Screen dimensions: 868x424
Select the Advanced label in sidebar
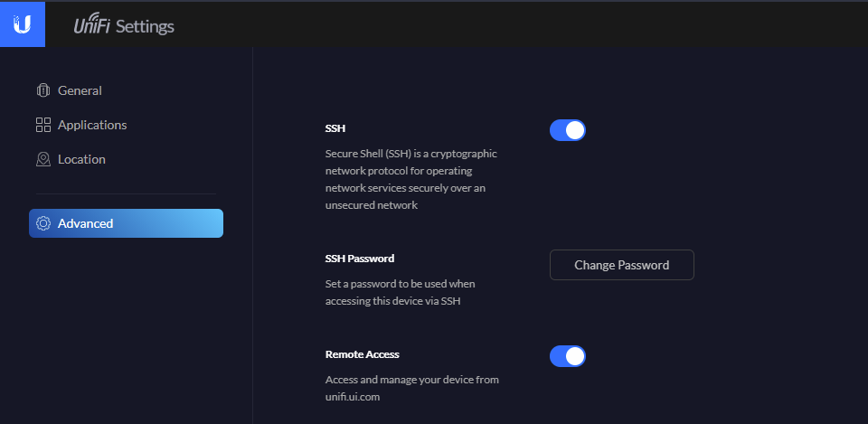point(85,223)
